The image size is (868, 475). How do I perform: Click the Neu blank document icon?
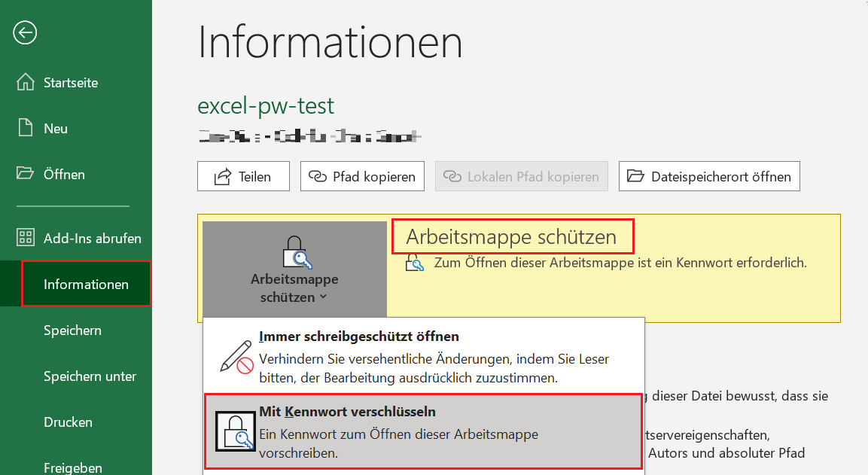click(26, 128)
